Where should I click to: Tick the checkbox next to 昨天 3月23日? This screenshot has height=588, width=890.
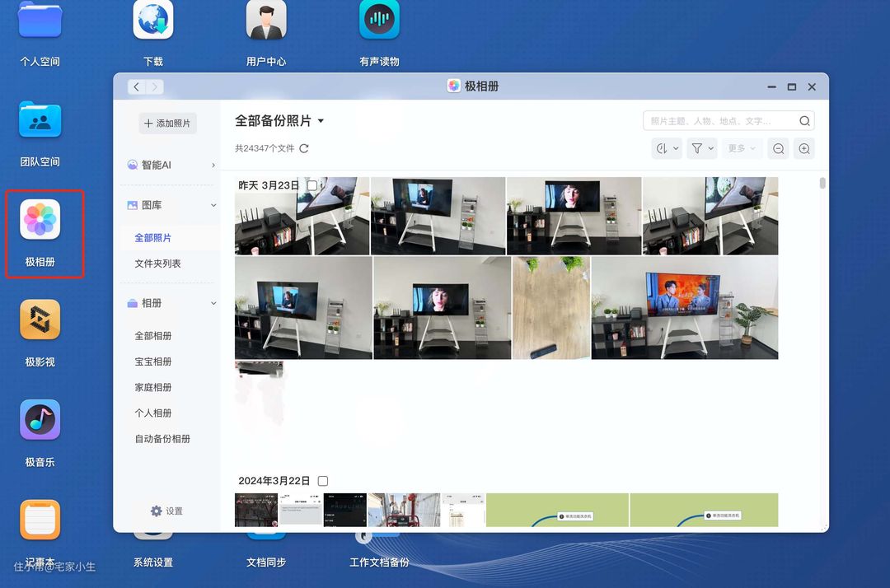point(312,185)
